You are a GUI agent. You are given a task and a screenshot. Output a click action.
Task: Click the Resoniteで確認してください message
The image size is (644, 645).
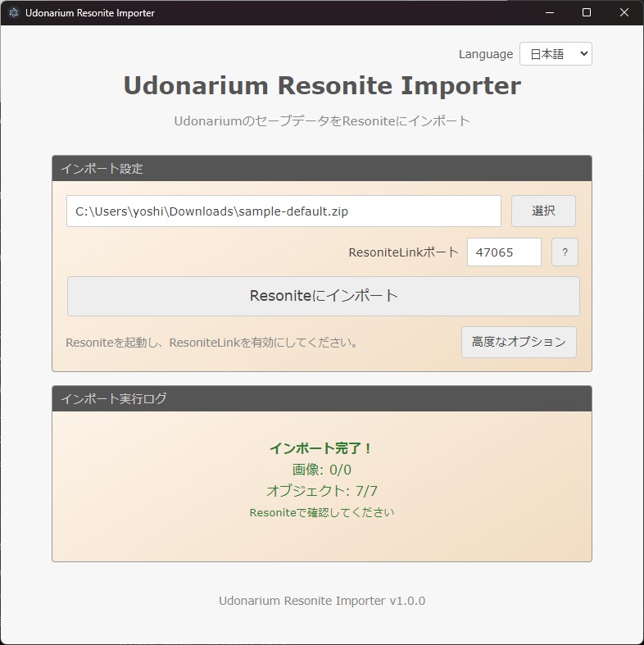[321, 512]
